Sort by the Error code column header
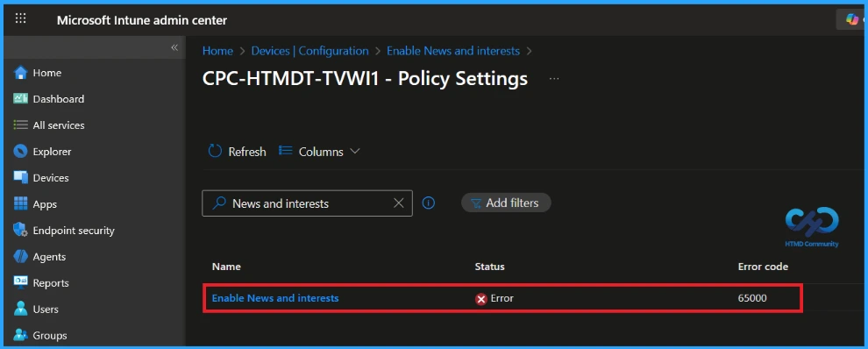The image size is (868, 349). 763,267
